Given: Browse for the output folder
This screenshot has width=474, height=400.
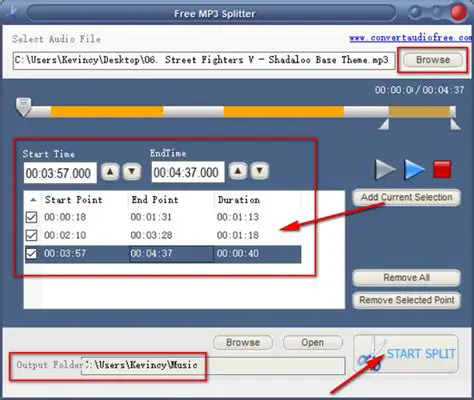Looking at the screenshot, I should point(243,343).
